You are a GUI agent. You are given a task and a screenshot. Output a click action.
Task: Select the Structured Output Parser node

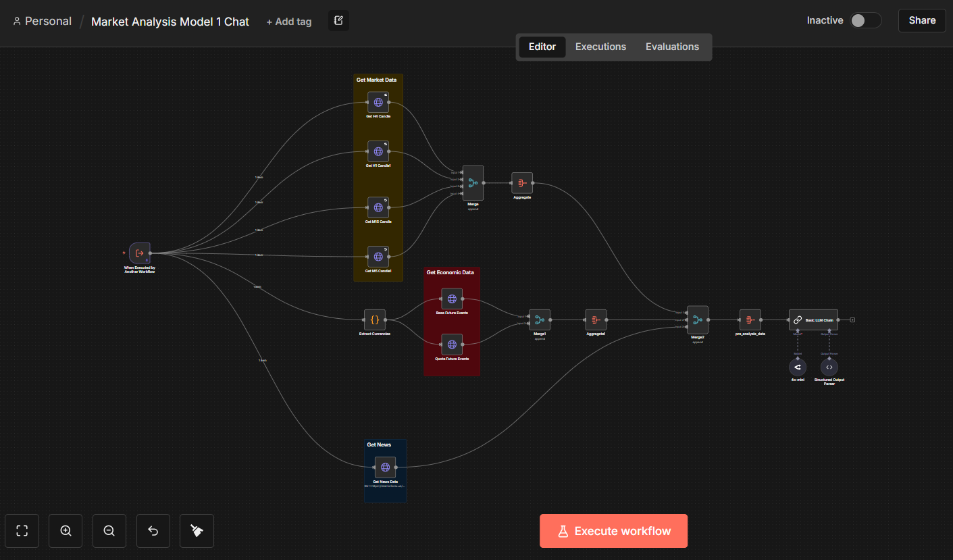829,367
